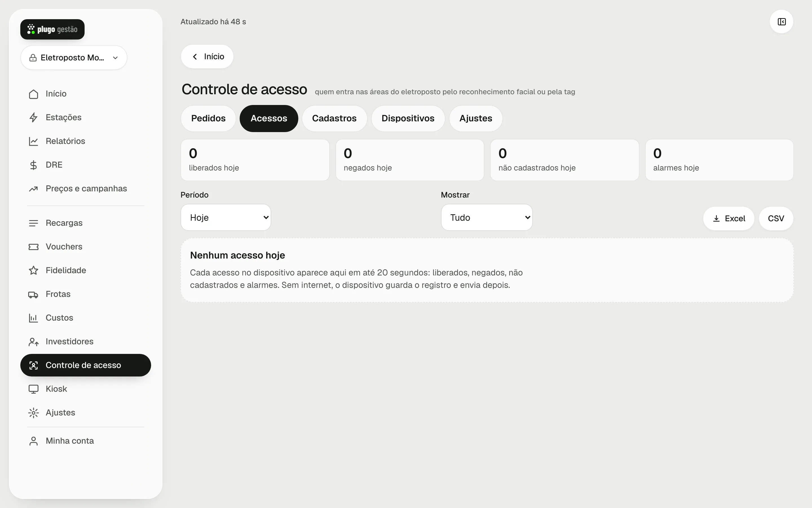Click the Nenhum acesso hoje heading

pyautogui.click(x=238, y=255)
